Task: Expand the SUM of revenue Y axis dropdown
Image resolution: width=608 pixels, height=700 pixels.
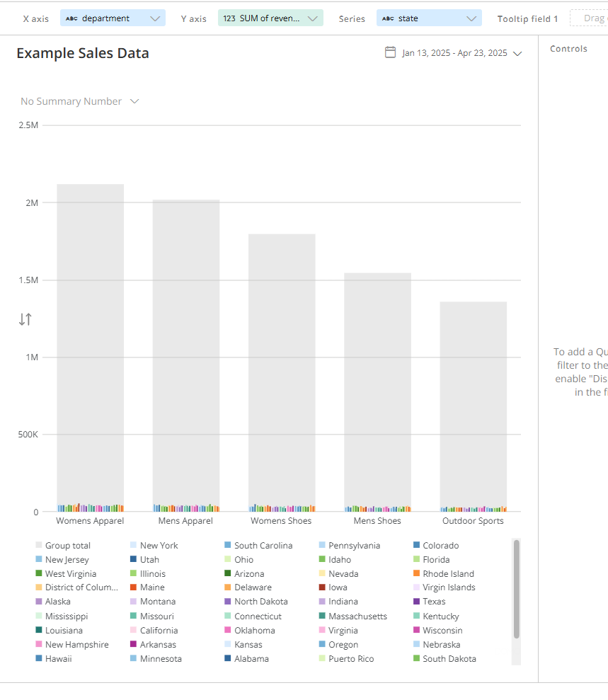Action: tap(312, 18)
